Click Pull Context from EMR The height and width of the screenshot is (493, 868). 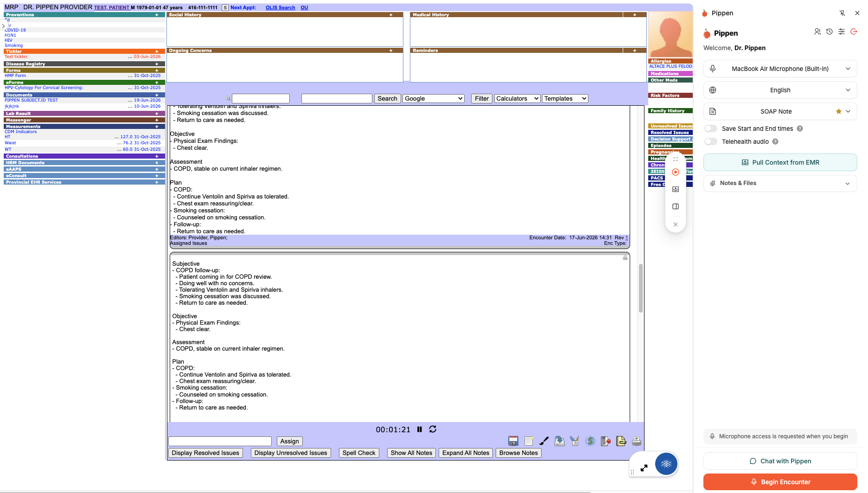click(x=780, y=162)
